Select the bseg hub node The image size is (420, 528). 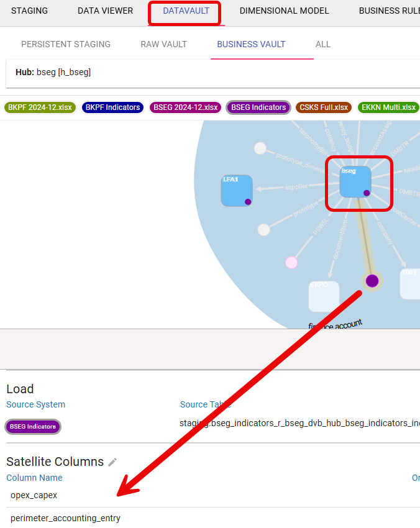[x=355, y=181]
